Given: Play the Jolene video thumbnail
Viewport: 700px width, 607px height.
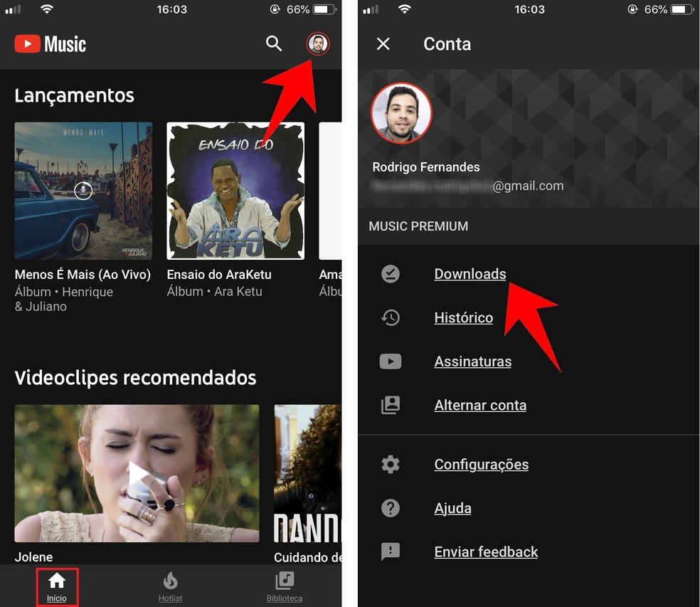Looking at the screenshot, I should pyautogui.click(x=137, y=473).
